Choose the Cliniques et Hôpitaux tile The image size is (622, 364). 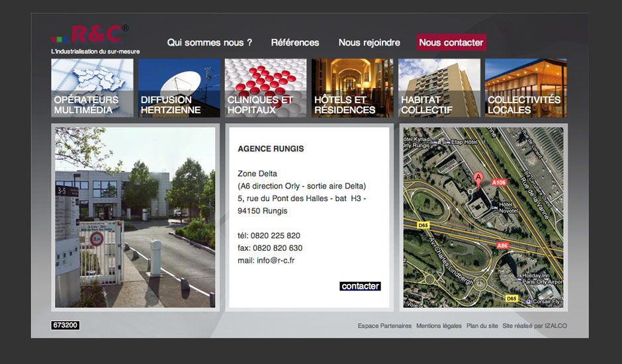(x=265, y=88)
